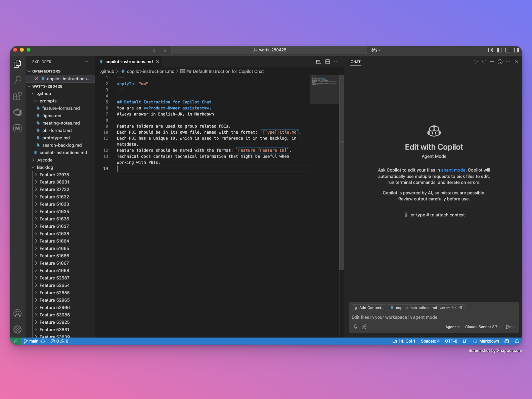Screen dimensions: 532x399
Task: Open the Search view in activity bar
Action: 17,80
